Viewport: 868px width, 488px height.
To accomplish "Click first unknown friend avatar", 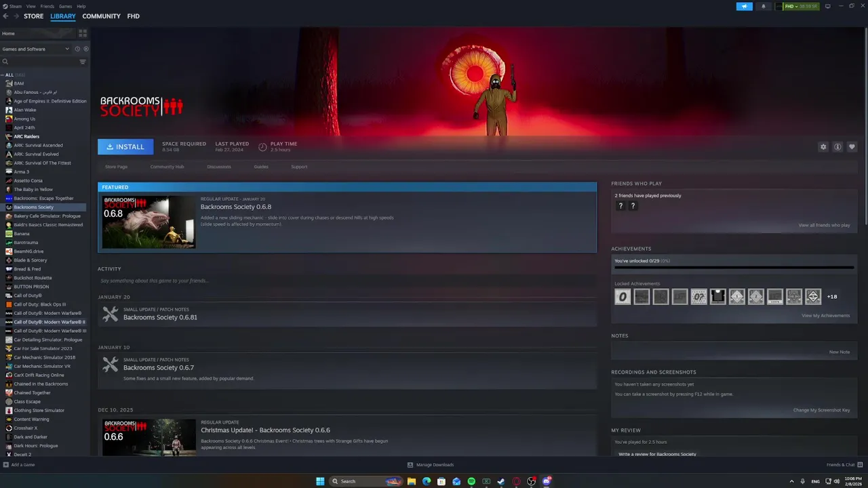I will click(620, 206).
